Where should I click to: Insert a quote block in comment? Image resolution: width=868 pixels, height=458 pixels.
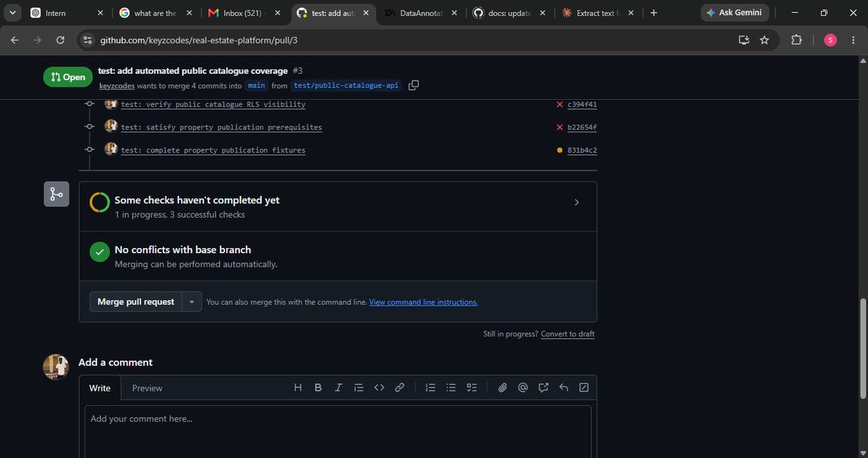tap(358, 388)
